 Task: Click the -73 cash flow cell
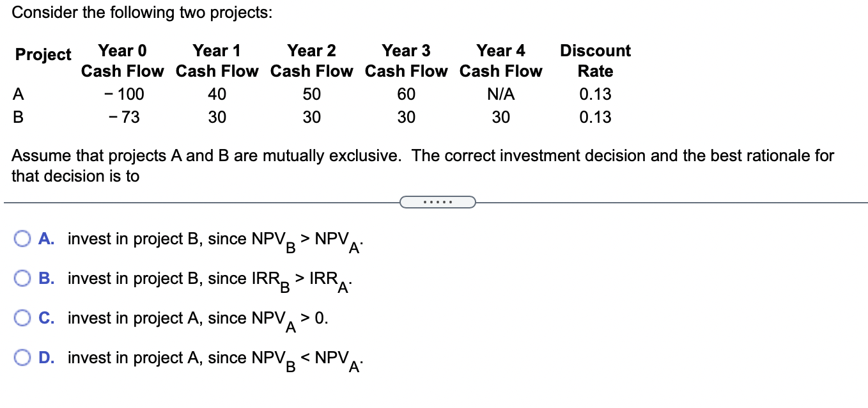pos(123,118)
